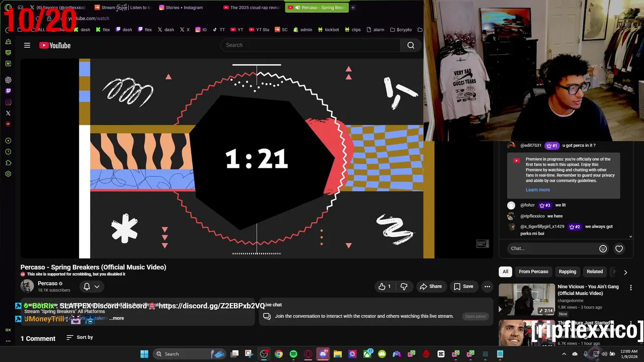Open Discord from the taskbar
644x362 pixels.
click(323, 354)
